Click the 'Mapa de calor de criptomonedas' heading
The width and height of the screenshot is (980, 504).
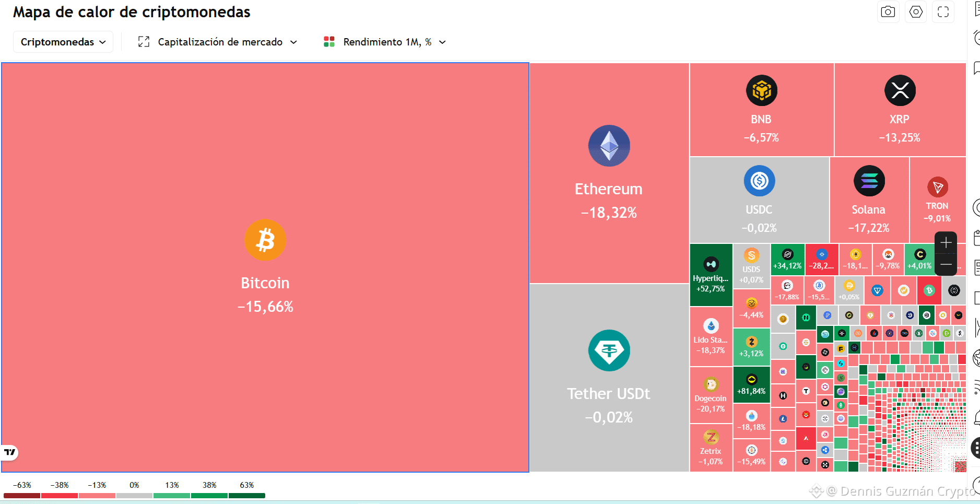point(132,12)
